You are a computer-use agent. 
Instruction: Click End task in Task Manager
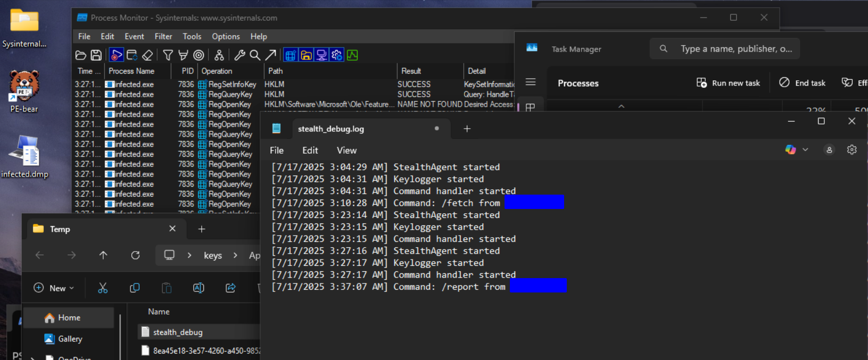coord(803,83)
